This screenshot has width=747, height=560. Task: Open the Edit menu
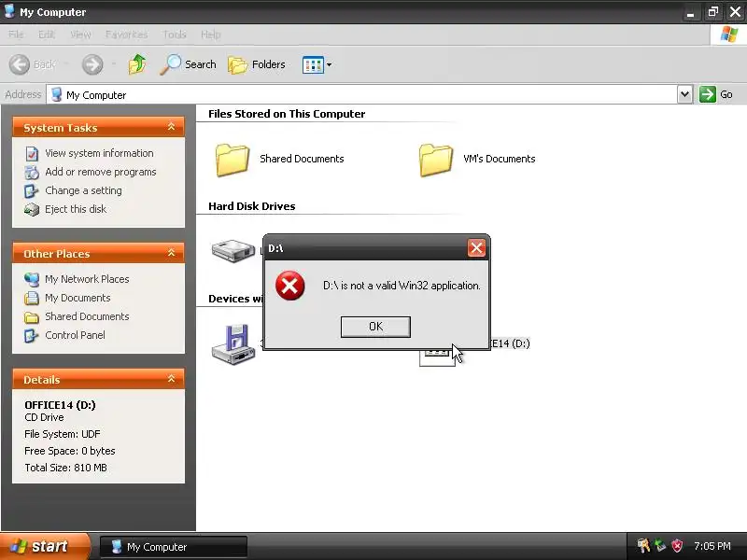pos(46,35)
